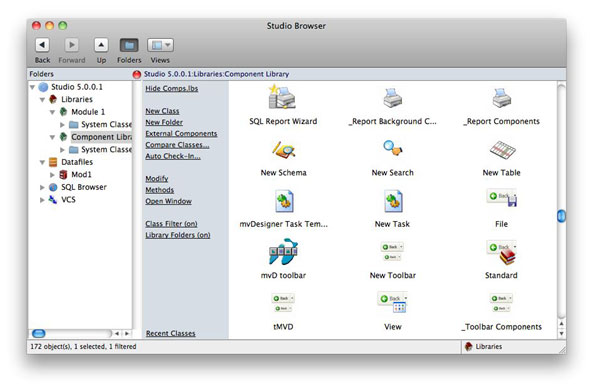The width and height of the screenshot is (590, 384).
Task: Click the New Task icon
Action: pyautogui.click(x=393, y=201)
